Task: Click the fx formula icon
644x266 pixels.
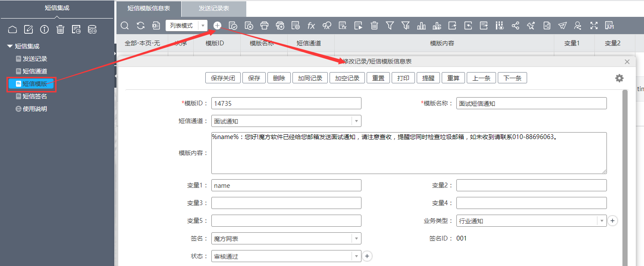Action: pos(311,25)
